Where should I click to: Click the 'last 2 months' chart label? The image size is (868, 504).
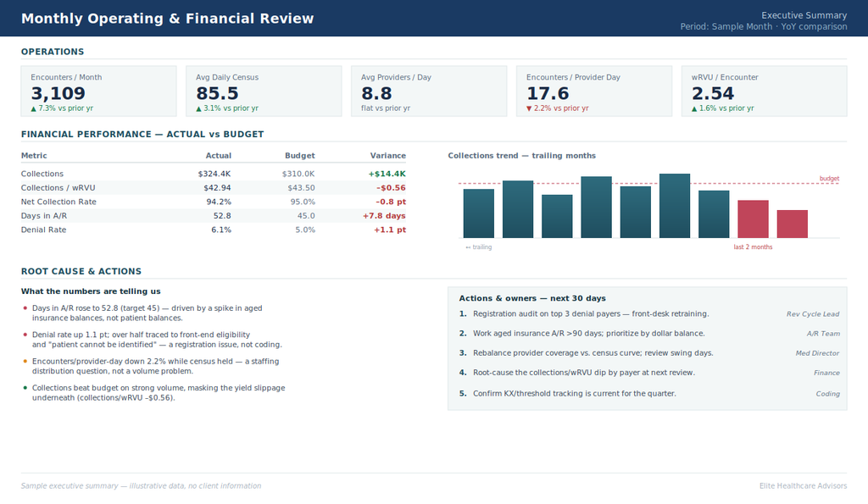pyautogui.click(x=753, y=247)
